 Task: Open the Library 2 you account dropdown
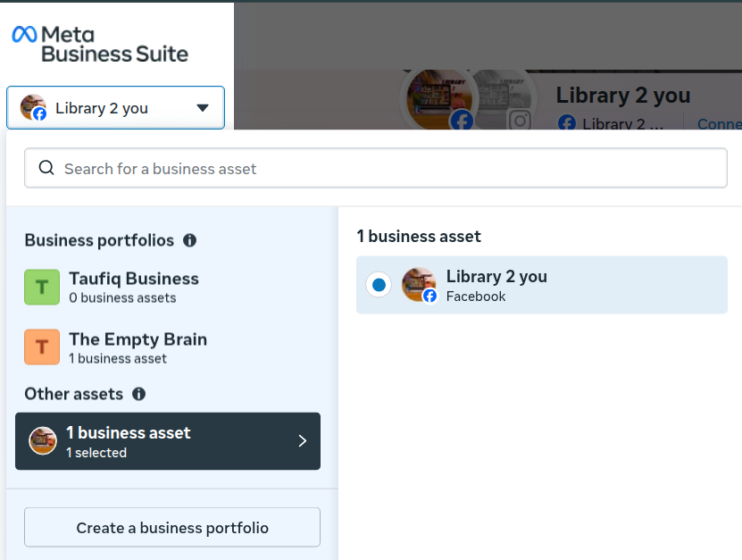coord(115,108)
